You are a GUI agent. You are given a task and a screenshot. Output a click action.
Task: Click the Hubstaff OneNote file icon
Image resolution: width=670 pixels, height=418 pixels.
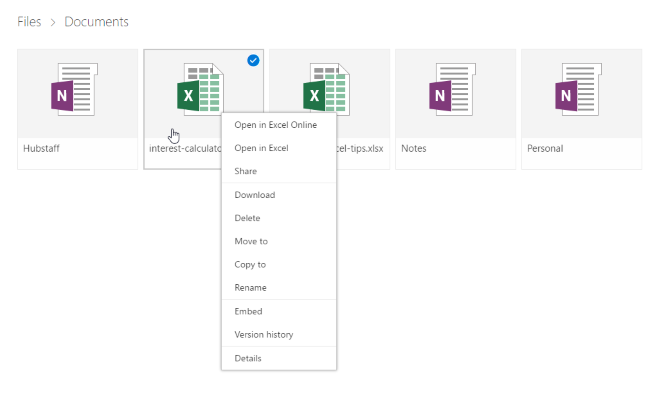click(x=76, y=94)
